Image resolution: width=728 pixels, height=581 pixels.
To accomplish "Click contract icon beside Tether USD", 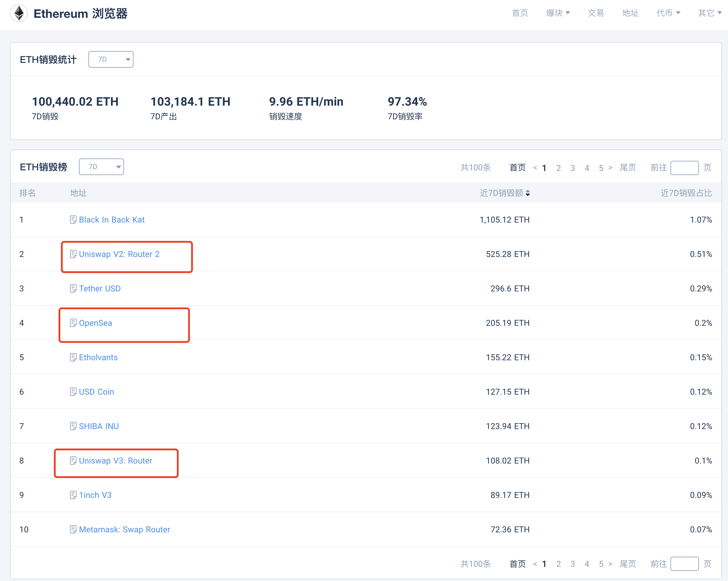I will 73,289.
